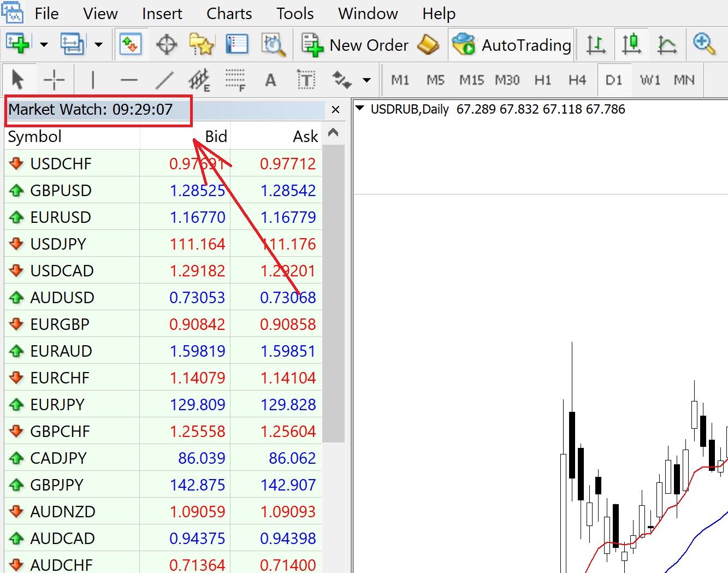Image resolution: width=728 pixels, height=573 pixels.
Task: Select the EURUSD symbol row
Action: (163, 217)
